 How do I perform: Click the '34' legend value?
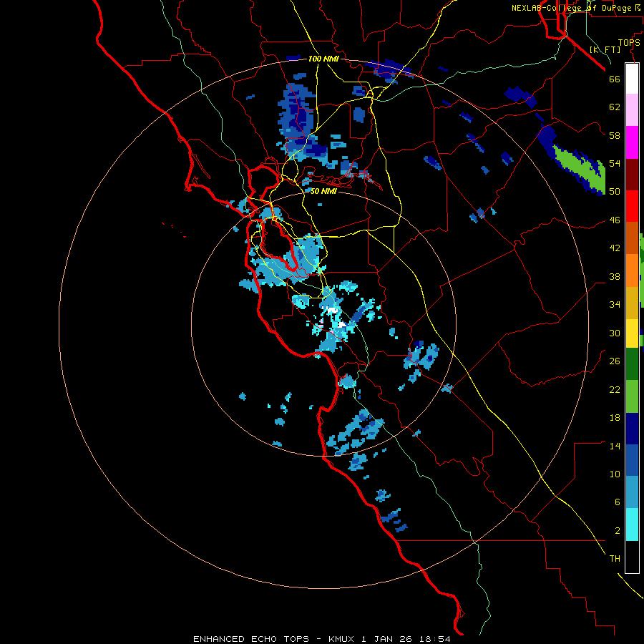click(x=615, y=305)
